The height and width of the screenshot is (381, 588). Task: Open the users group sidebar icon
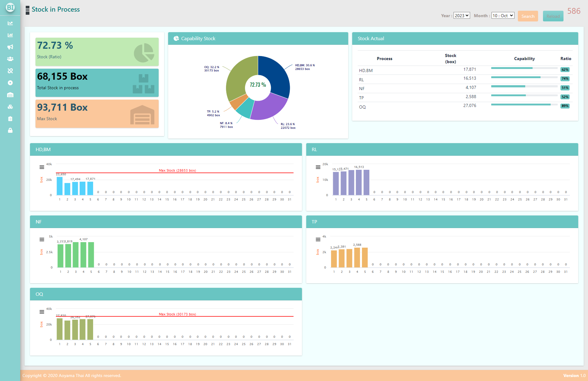coord(10,59)
